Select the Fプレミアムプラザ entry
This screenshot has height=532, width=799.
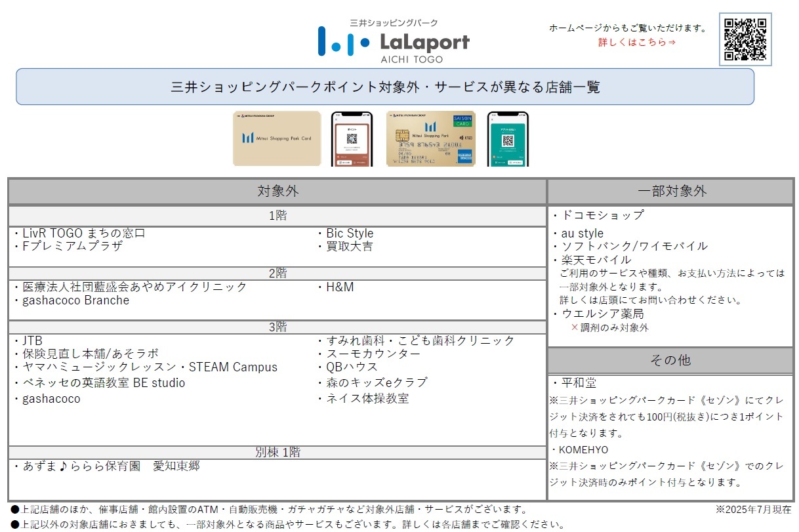click(x=68, y=247)
